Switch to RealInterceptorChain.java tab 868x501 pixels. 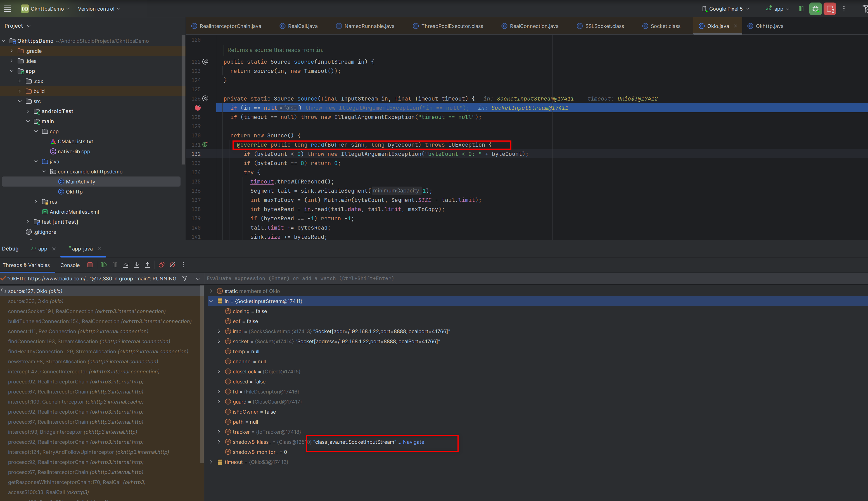pos(226,26)
